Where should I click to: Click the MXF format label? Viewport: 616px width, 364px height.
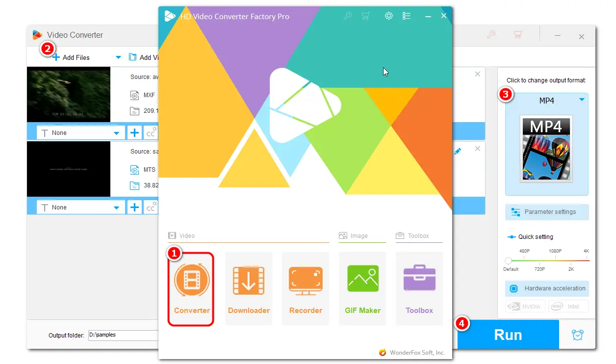pos(150,95)
